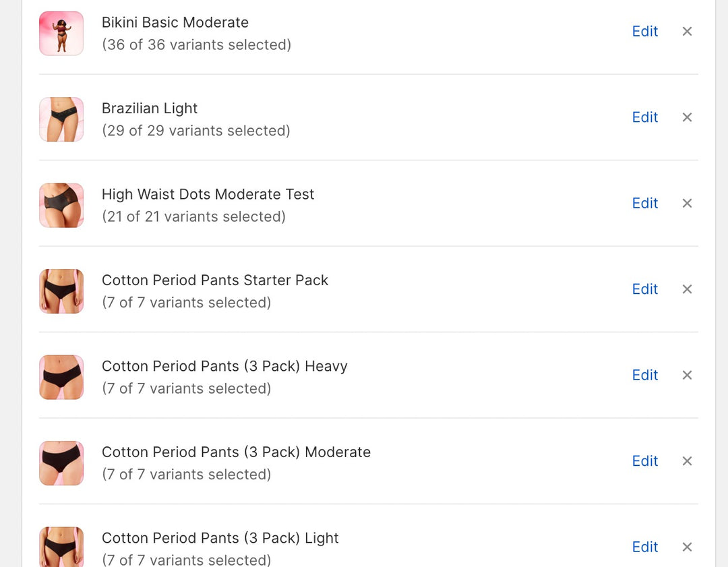Remove Brazilian Light product via X icon
728x567 pixels.
click(x=687, y=117)
